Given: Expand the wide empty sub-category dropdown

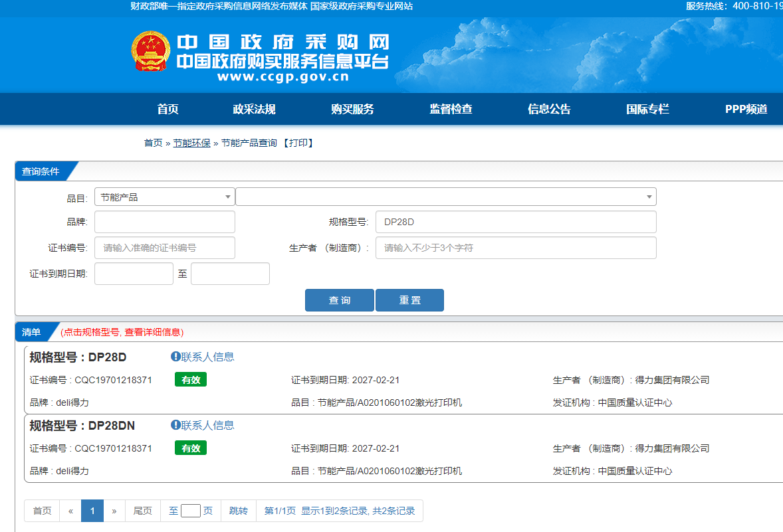Looking at the screenshot, I should (x=446, y=197).
